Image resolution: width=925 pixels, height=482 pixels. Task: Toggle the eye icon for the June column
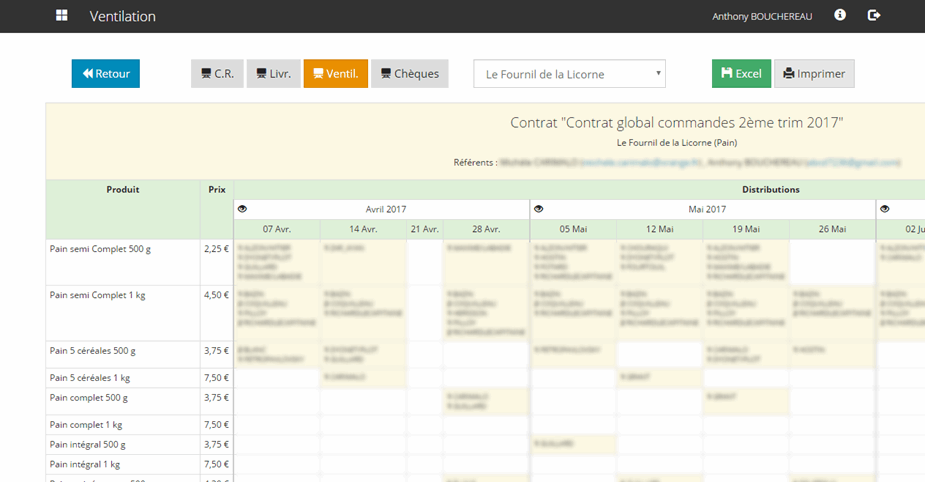pos(885,209)
